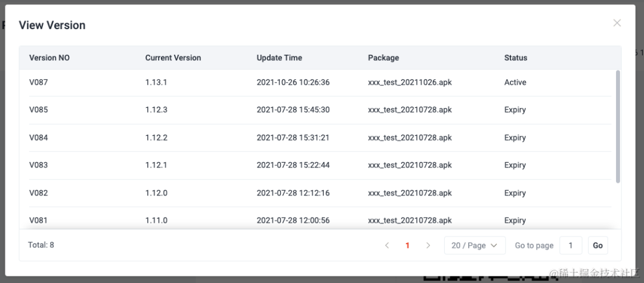Click package xxx_test_20211026.apk
This screenshot has height=283, width=644.
point(410,82)
